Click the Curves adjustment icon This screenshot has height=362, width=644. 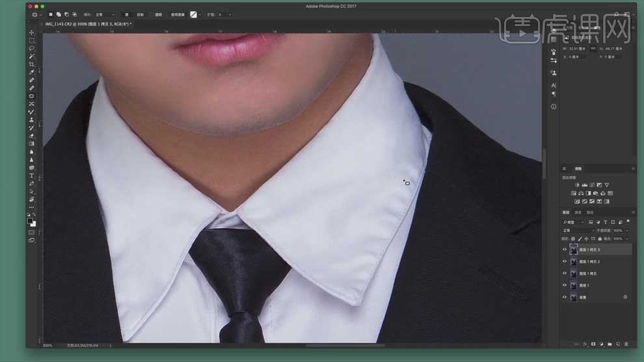click(592, 185)
